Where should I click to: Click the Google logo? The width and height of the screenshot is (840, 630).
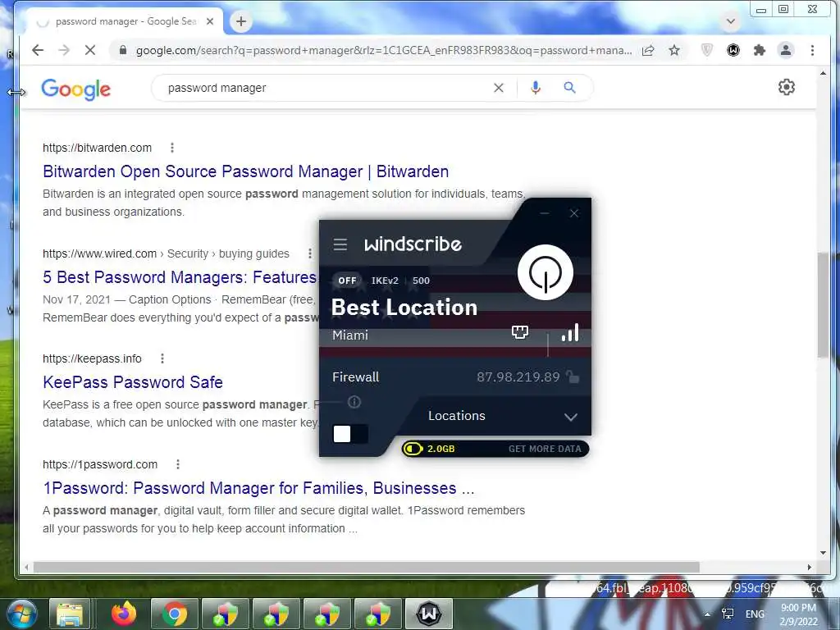(x=76, y=89)
